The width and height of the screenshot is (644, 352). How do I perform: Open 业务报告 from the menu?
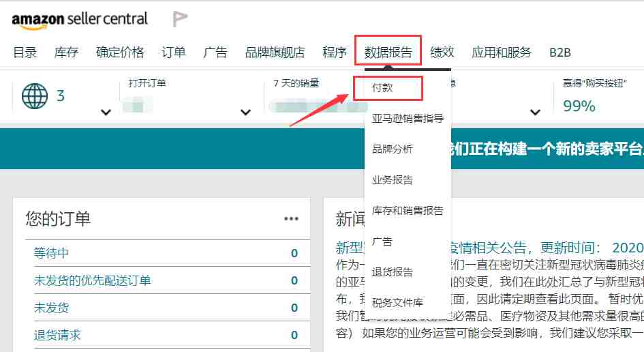pyautogui.click(x=393, y=179)
